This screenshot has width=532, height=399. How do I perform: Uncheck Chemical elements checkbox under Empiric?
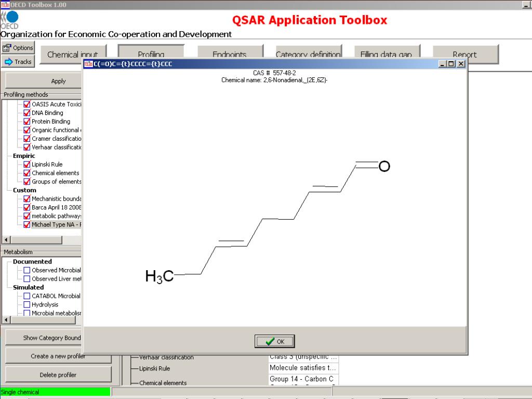(27, 173)
